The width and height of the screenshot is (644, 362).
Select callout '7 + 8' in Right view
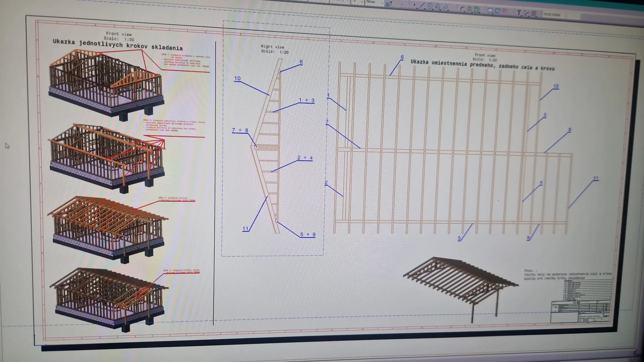point(240,130)
